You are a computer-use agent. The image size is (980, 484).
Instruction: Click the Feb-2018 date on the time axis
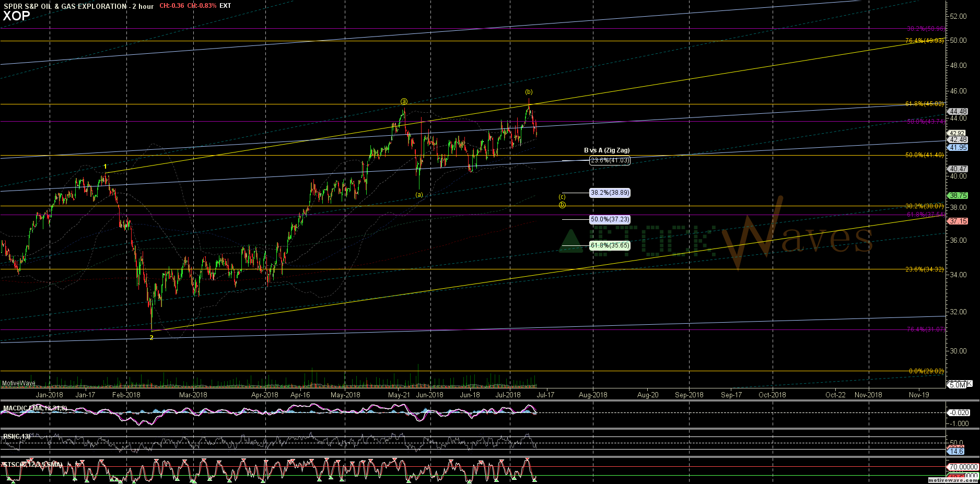[x=126, y=395]
